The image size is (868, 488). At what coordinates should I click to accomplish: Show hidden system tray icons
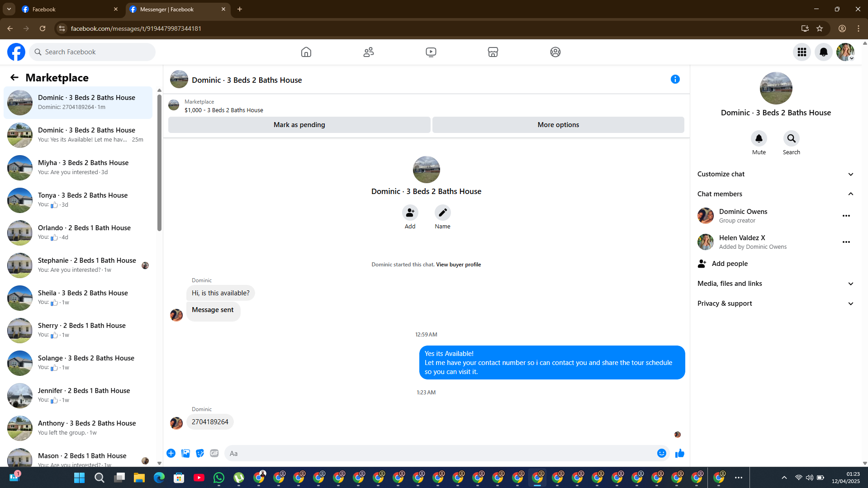tap(784, 478)
